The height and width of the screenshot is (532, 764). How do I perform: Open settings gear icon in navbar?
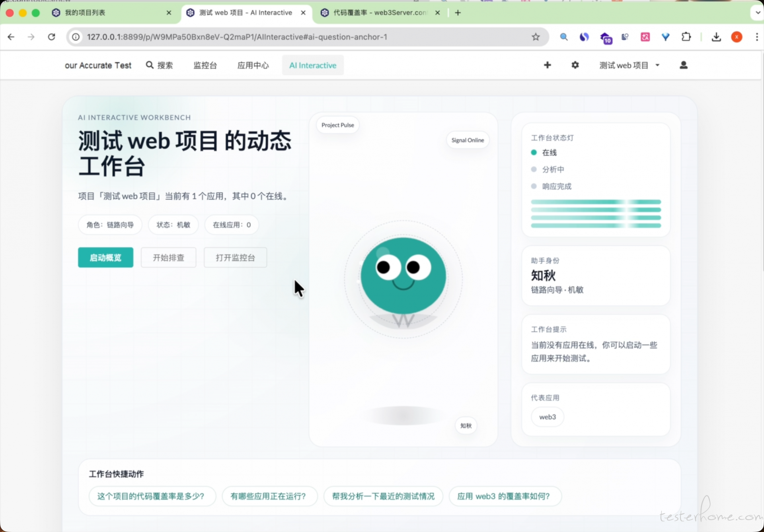click(575, 65)
